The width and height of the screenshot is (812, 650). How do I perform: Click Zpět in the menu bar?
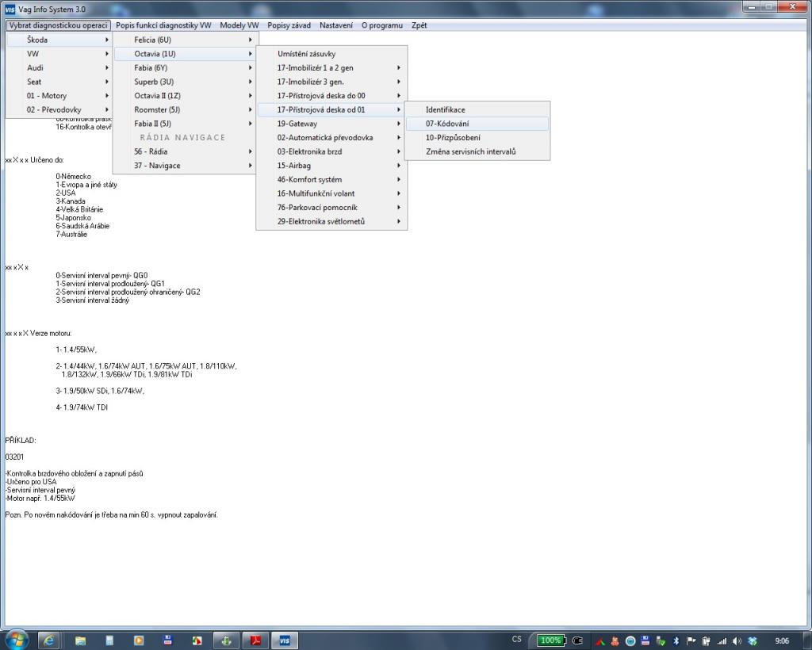click(x=419, y=25)
